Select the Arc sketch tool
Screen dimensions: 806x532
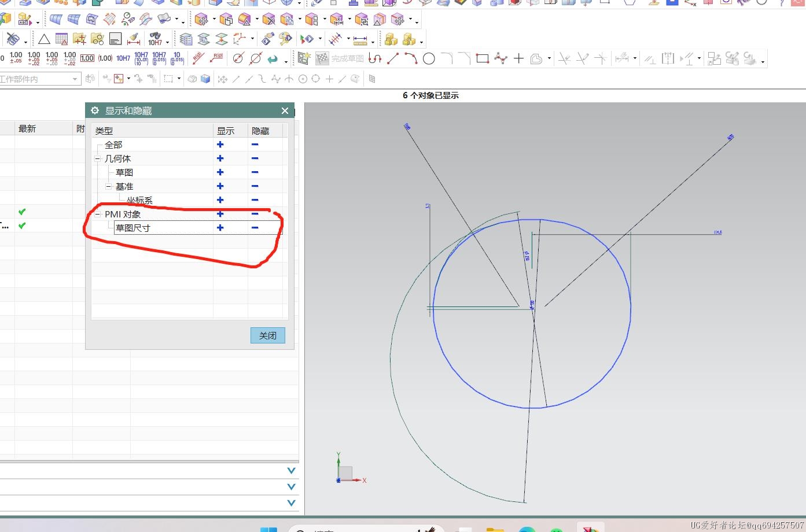tap(411, 58)
